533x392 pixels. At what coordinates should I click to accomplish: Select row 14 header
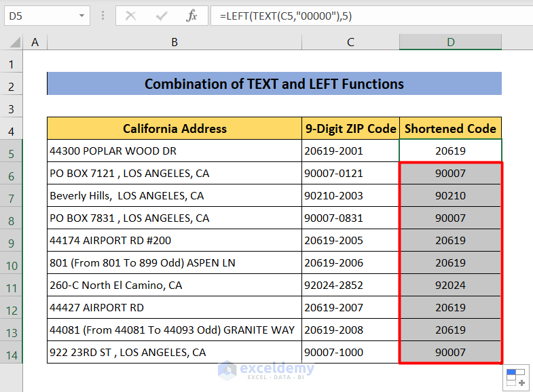point(12,353)
